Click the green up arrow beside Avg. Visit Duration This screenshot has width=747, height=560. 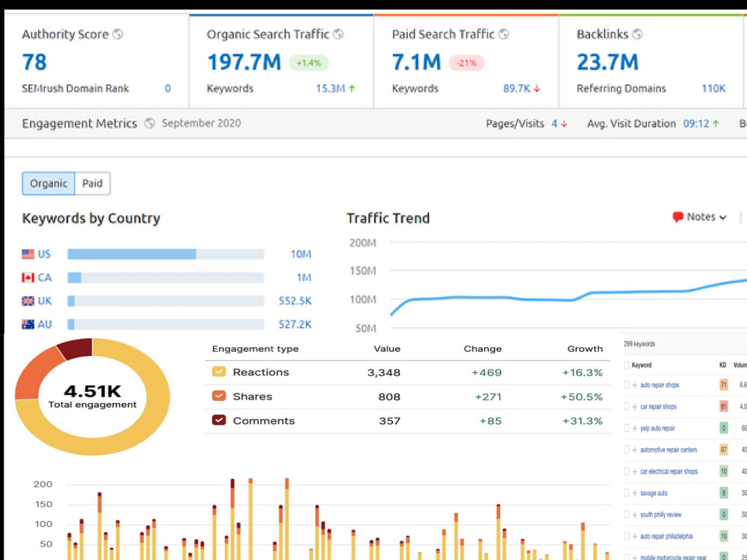716,124
